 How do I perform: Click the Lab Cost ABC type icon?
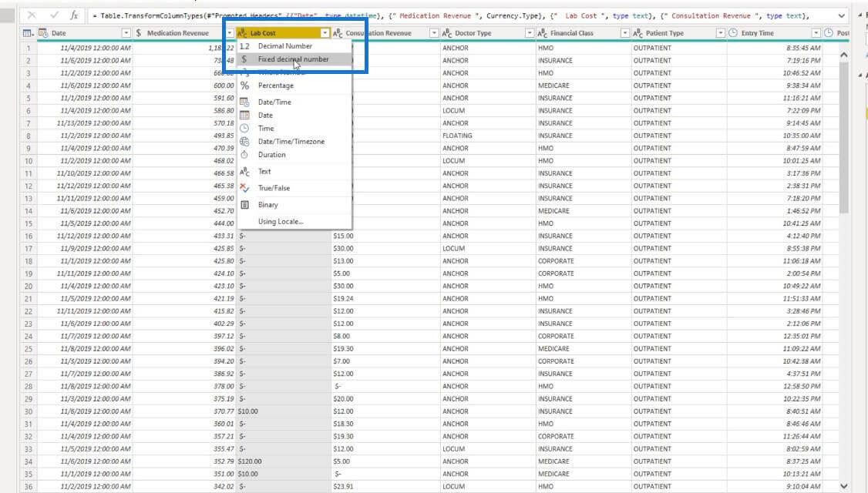click(243, 33)
